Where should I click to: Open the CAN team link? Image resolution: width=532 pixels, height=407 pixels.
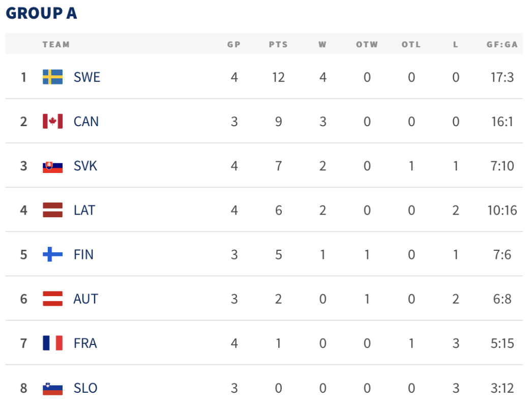coord(86,122)
